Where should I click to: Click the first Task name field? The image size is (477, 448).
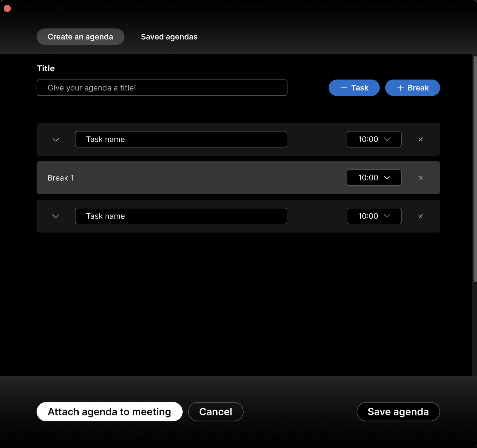(181, 139)
